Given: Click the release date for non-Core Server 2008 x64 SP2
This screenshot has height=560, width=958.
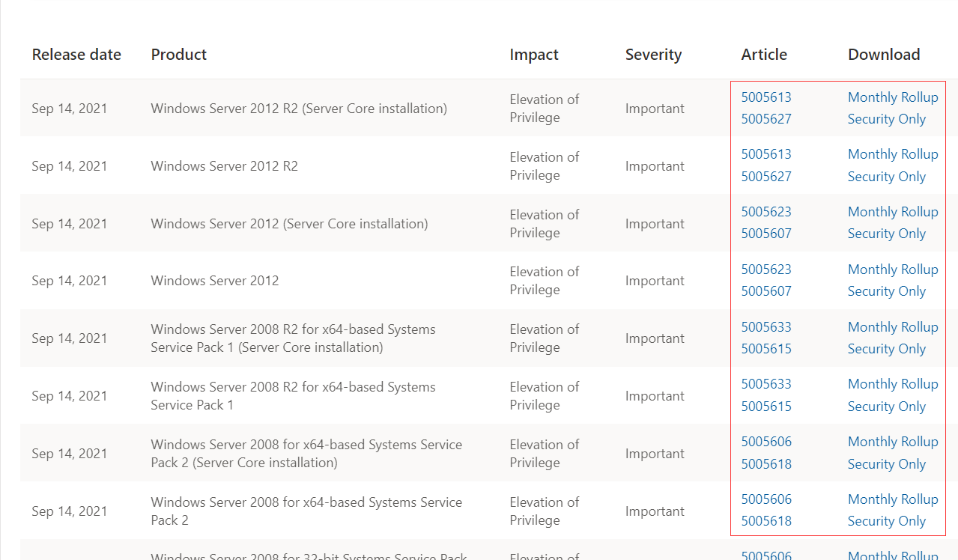Looking at the screenshot, I should [x=70, y=511].
